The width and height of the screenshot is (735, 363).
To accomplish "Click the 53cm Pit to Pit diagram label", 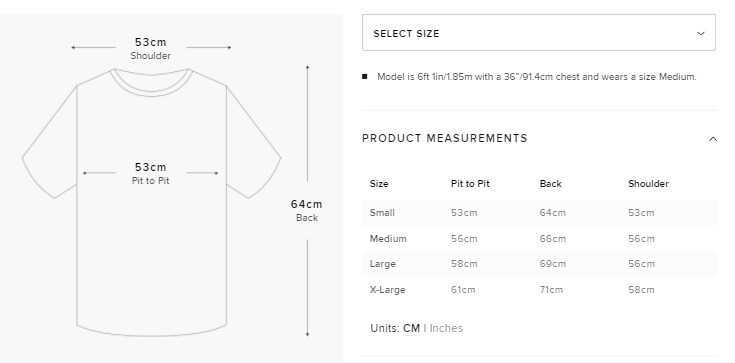I will [x=150, y=174].
